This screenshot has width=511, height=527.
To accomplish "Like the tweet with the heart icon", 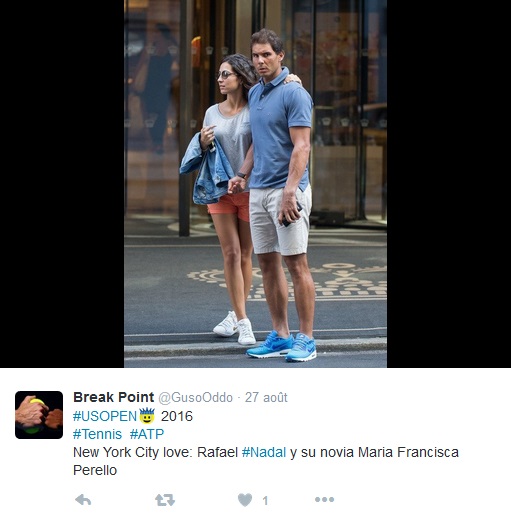I will point(245,500).
